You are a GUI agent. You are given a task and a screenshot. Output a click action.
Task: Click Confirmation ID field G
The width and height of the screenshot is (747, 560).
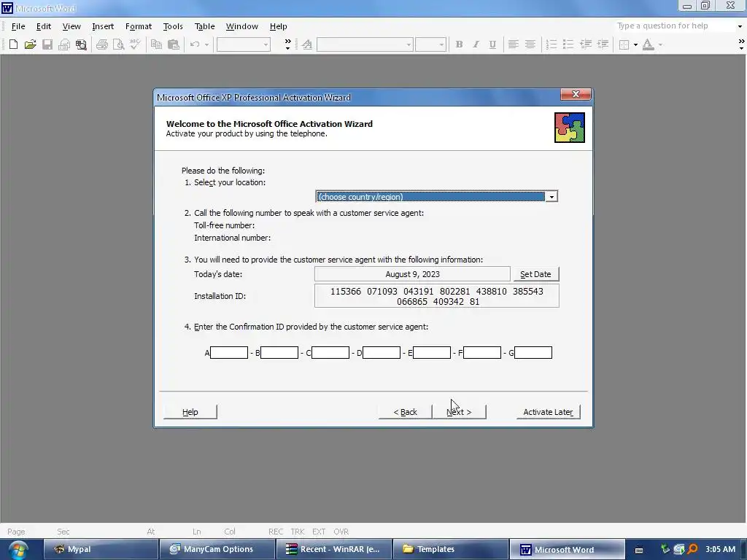click(533, 353)
